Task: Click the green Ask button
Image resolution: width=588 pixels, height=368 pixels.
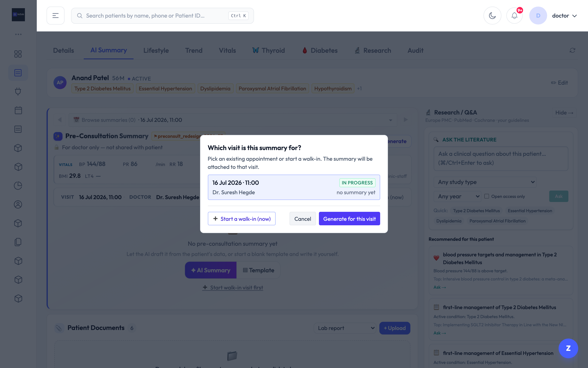Action: click(559, 196)
